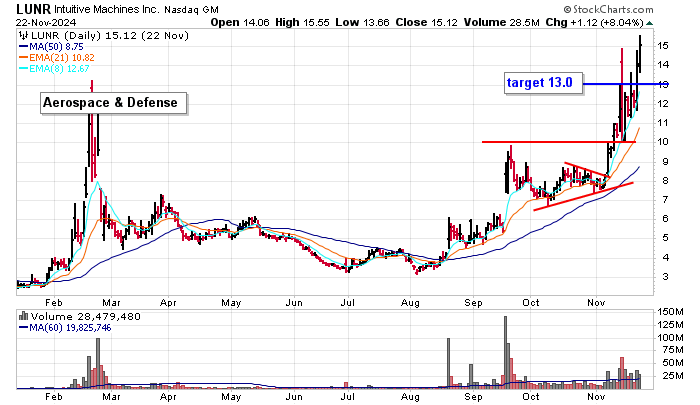700x405 pixels.
Task: Click the MA(60) 19,825,746 volume legend
Action: pos(65,328)
